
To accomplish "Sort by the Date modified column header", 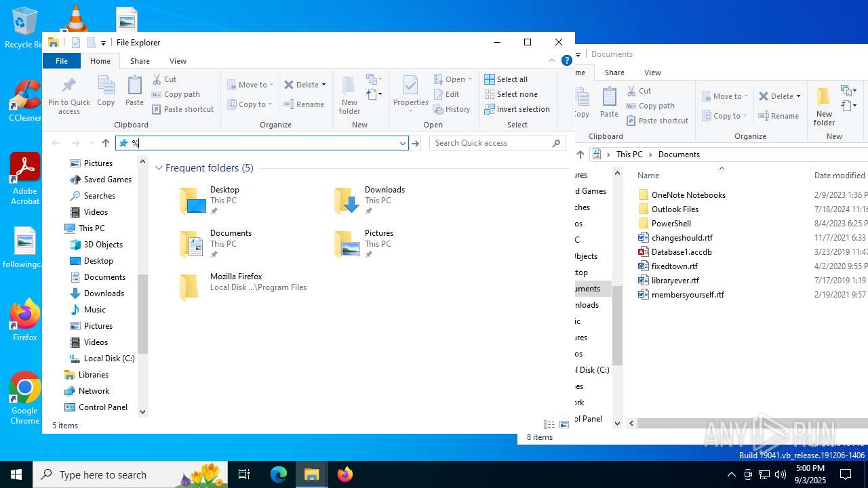I will (x=840, y=176).
